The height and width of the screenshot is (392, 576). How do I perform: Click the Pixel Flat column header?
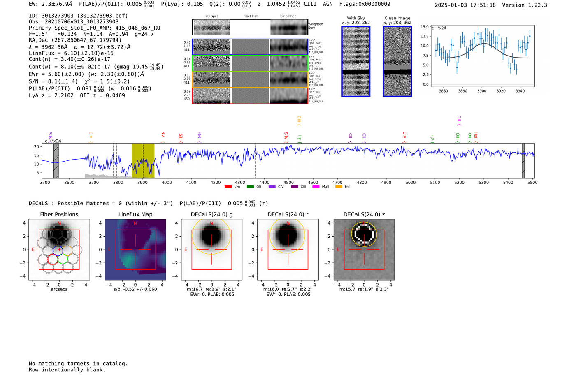click(250, 16)
